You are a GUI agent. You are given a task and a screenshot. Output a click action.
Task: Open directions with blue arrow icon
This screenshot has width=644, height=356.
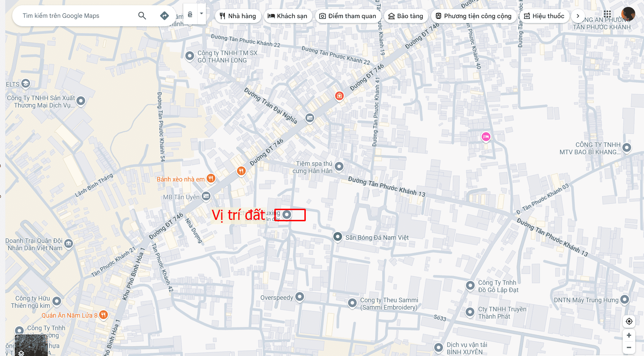[164, 16]
